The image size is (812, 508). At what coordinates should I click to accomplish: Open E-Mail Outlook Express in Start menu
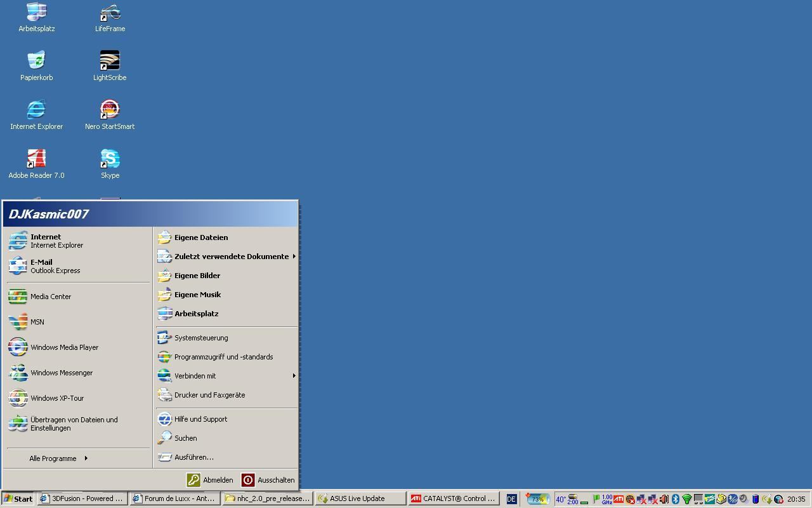pos(78,266)
